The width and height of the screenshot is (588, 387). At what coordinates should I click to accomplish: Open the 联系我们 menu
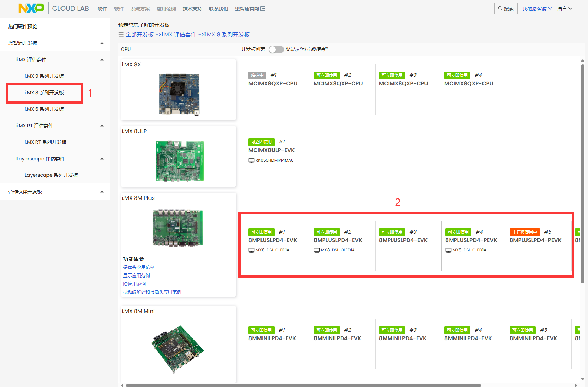219,9
